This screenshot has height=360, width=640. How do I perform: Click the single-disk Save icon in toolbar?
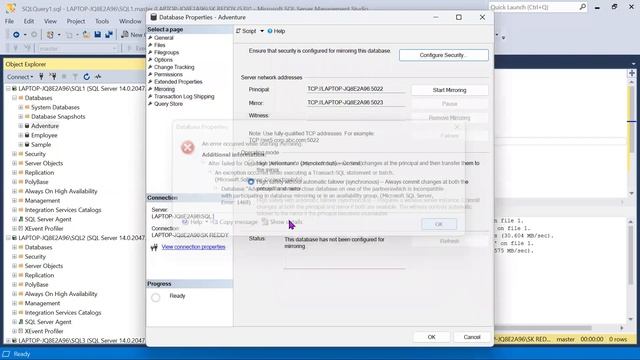(x=98, y=35)
